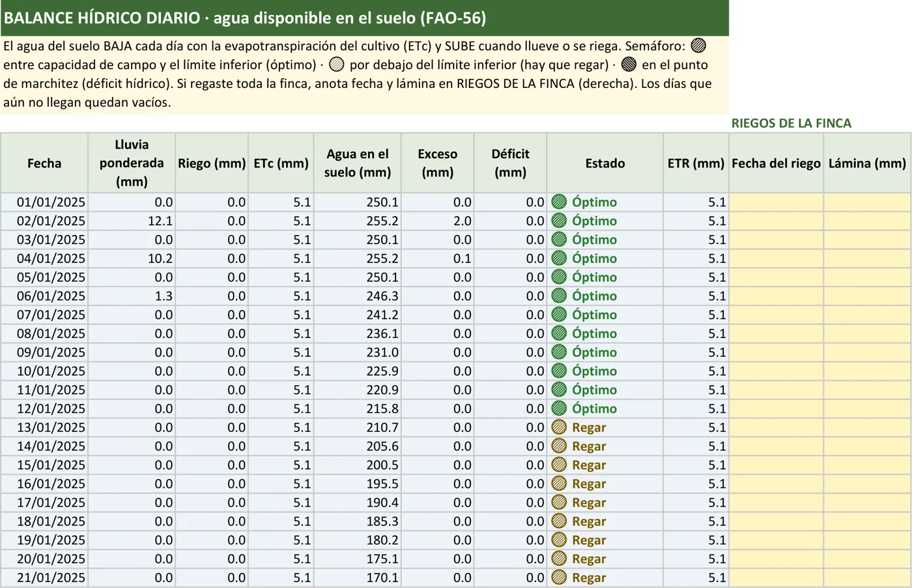Click the green Óptimo status icon for 01/01/2025
The width and height of the screenshot is (912, 588).
click(559, 202)
